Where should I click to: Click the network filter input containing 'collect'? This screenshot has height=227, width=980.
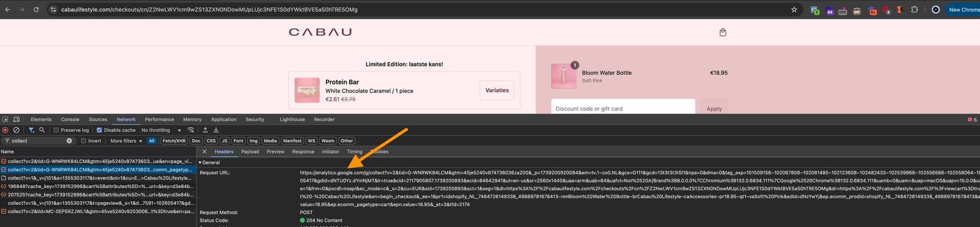pyautogui.click(x=38, y=141)
